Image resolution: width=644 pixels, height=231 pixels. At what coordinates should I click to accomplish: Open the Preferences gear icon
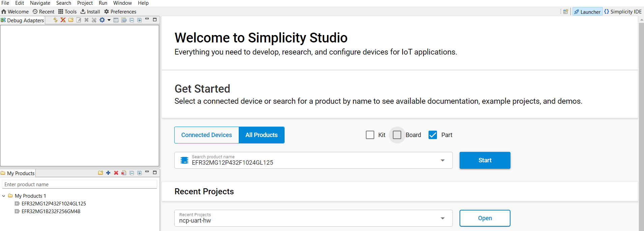(107, 11)
